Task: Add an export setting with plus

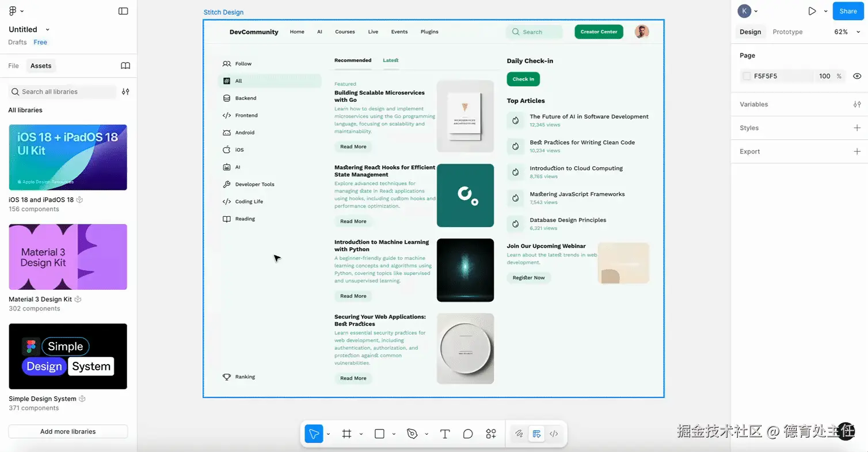Action: coord(857,151)
